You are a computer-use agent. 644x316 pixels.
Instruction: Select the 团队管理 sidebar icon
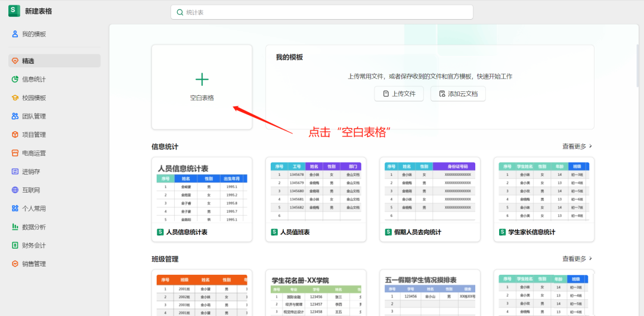tap(16, 116)
